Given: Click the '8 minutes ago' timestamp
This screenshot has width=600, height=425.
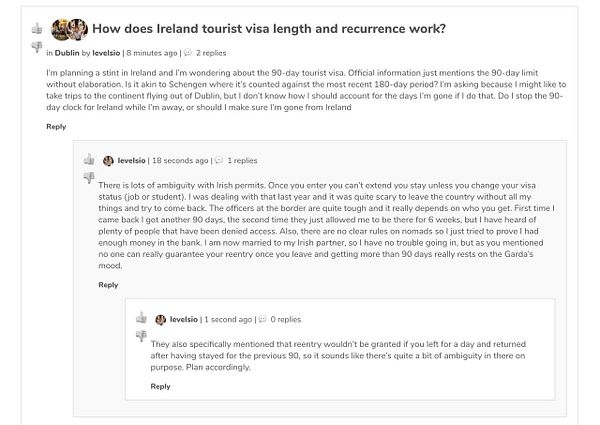Looking at the screenshot, I should tap(151, 52).
